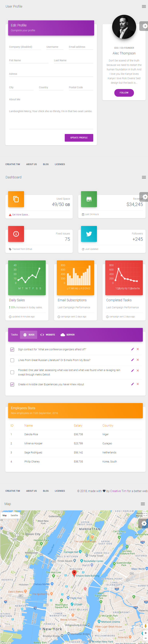This screenshot has height=644, width=148.
Task: Delete the 'Create 4 Invisible User Experiences' task
Action: pyautogui.click(x=138, y=384)
